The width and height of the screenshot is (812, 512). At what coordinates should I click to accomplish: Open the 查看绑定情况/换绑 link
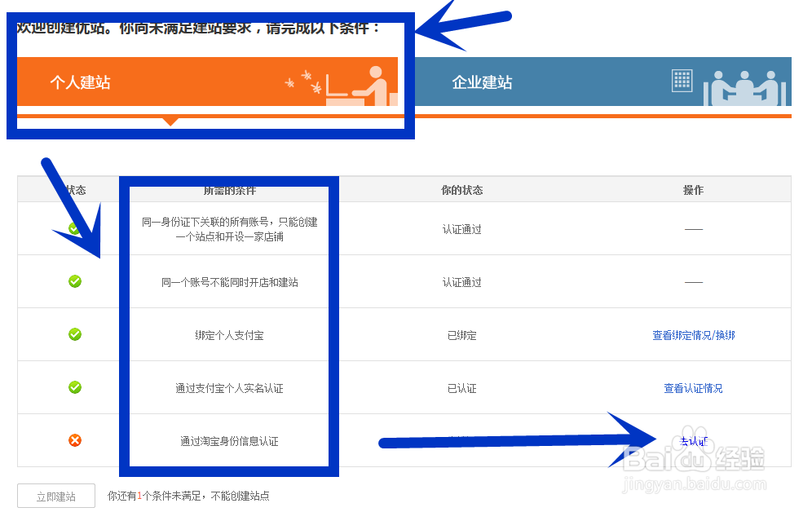694,335
